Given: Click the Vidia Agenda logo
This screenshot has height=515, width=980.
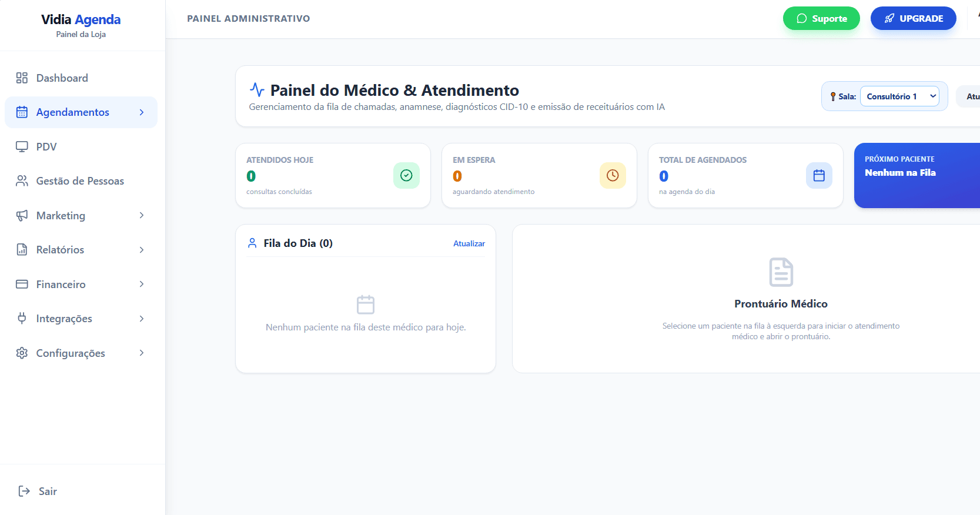Looking at the screenshot, I should (x=81, y=19).
